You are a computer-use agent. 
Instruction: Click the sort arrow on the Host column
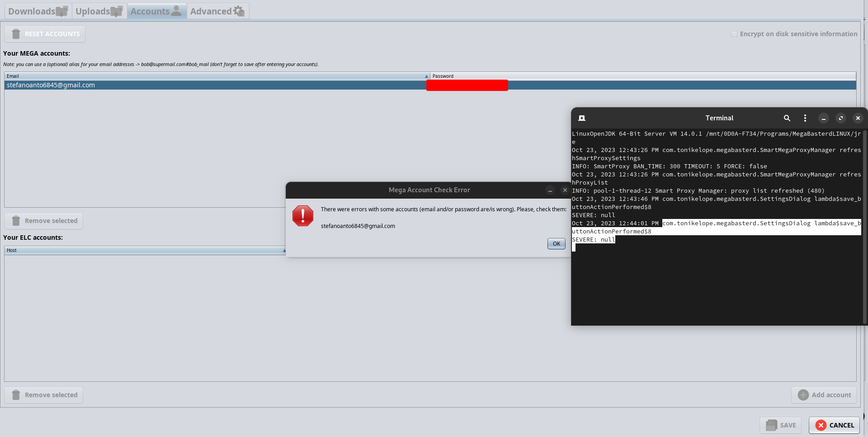click(x=283, y=250)
